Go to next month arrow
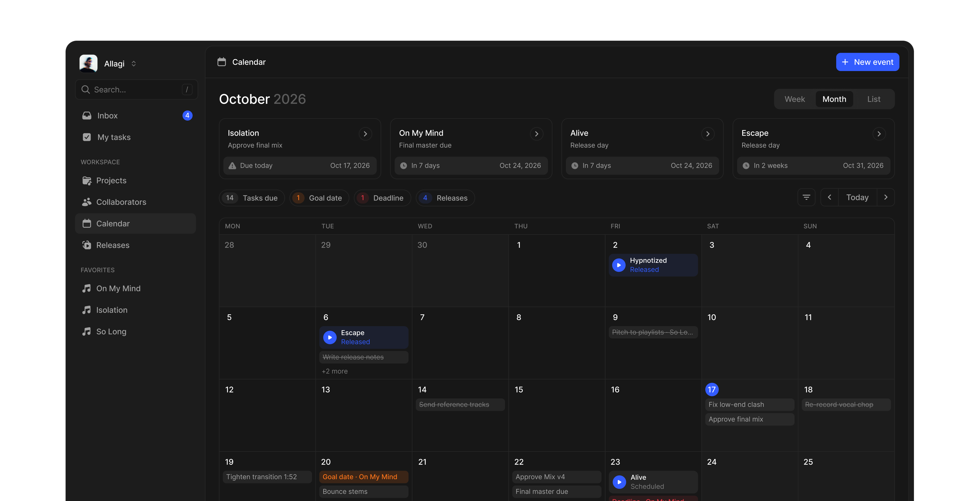Image resolution: width=980 pixels, height=501 pixels. click(886, 197)
